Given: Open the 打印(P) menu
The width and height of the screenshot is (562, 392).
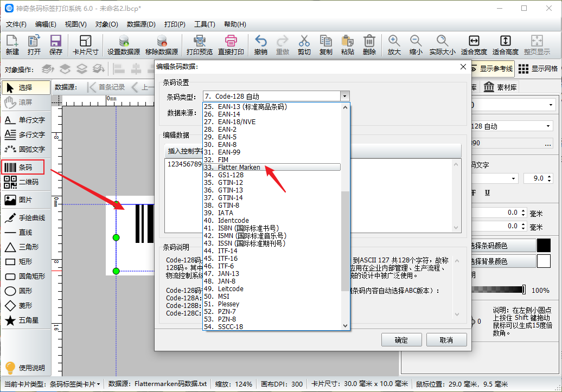Looking at the screenshot, I should click(x=175, y=24).
